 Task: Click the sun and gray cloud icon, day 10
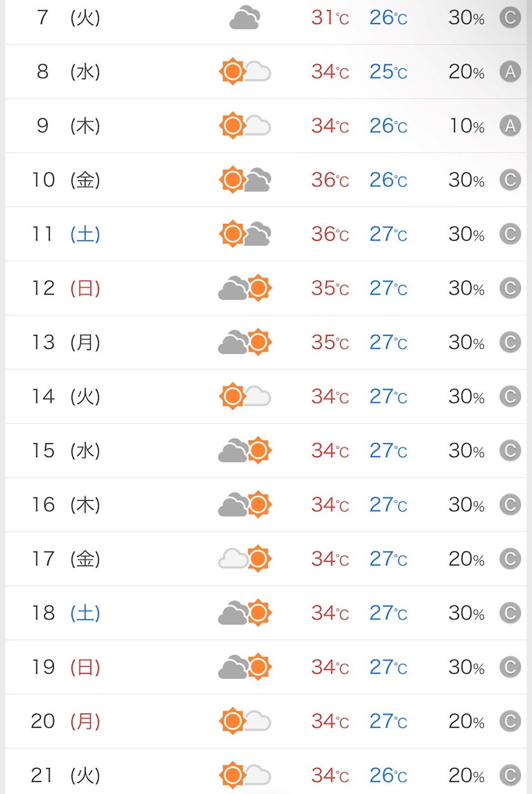pos(244,180)
